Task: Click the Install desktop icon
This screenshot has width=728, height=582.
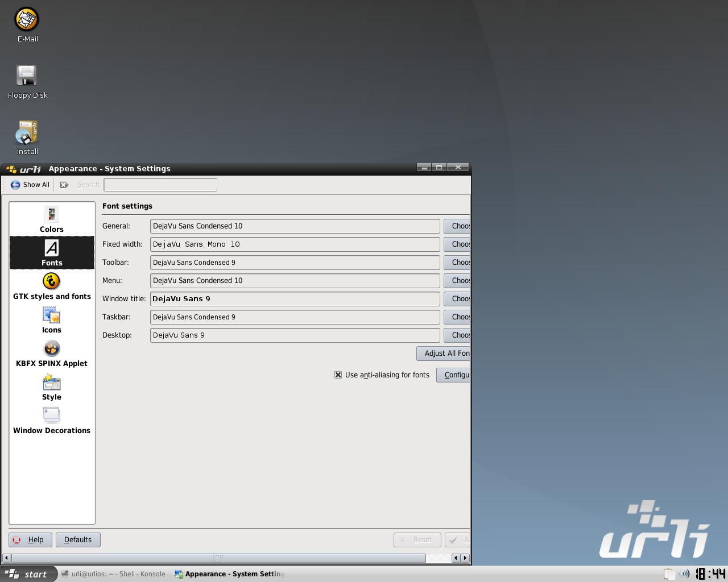Action: pyautogui.click(x=27, y=138)
